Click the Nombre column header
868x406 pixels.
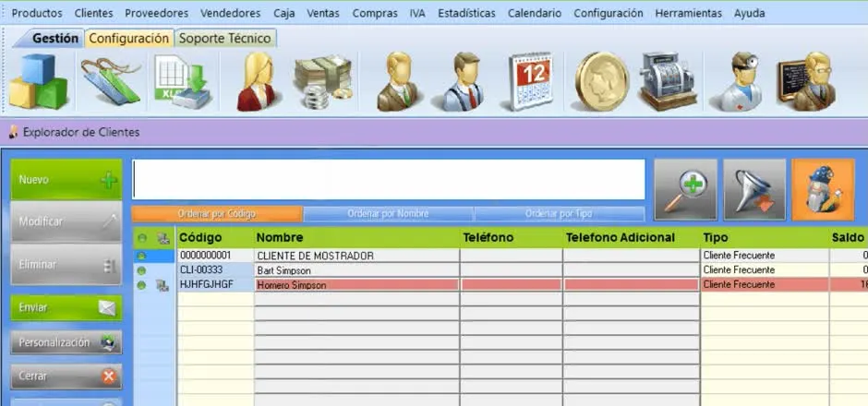[357, 238]
